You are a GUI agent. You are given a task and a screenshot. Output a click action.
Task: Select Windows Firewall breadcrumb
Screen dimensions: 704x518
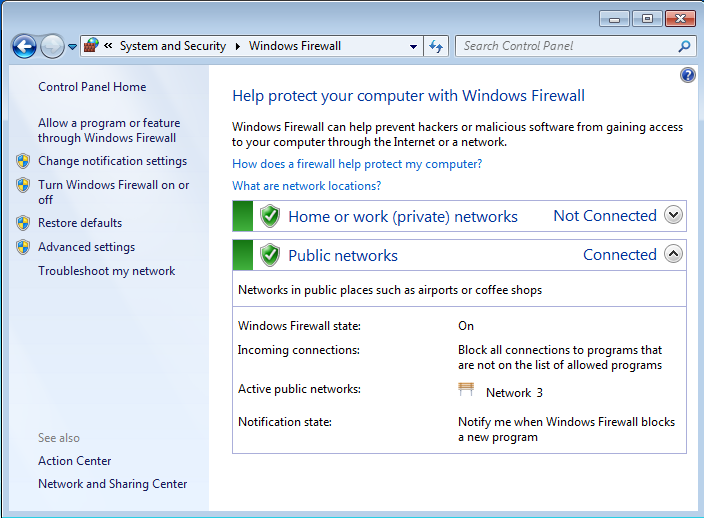click(x=295, y=46)
